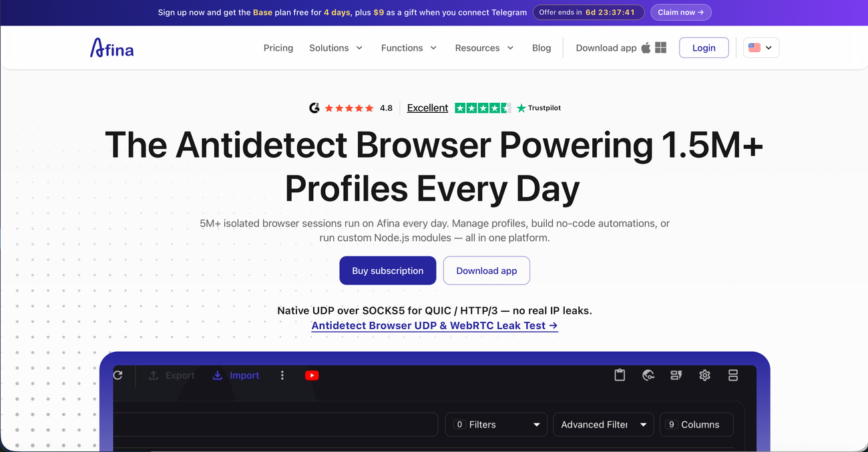
Task: Click the stacked rows layout icon
Action: click(733, 375)
